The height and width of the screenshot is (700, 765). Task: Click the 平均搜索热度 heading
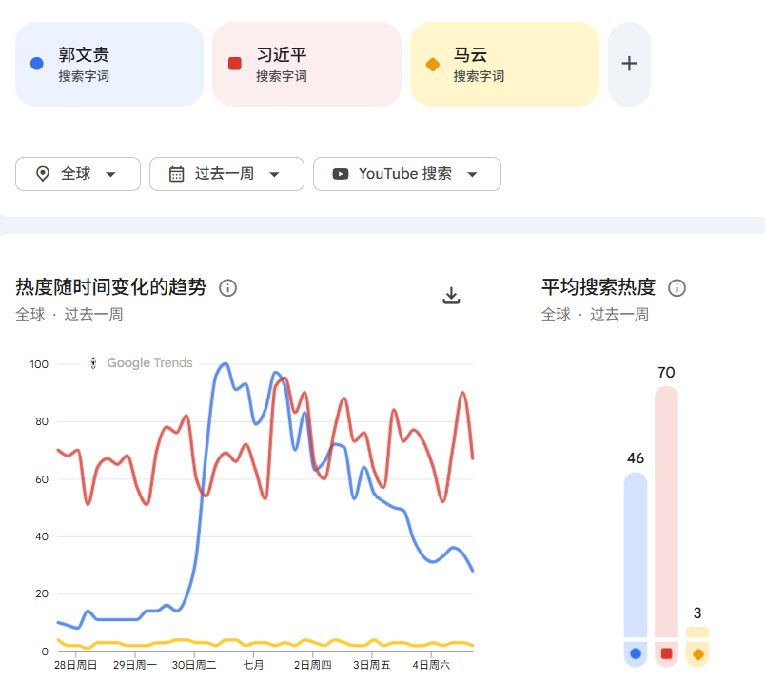(x=598, y=287)
